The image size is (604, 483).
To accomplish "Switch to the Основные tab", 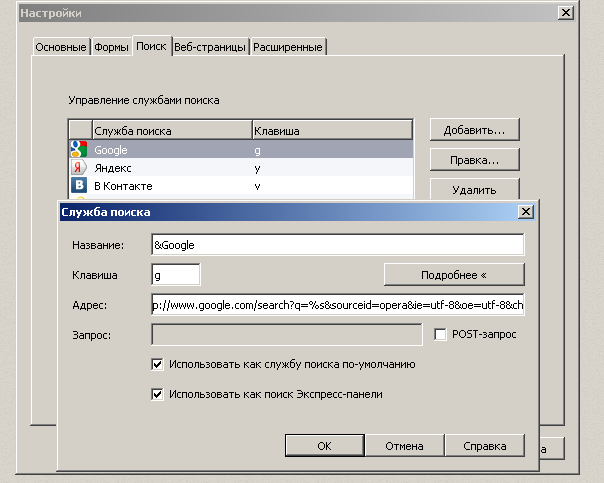I will [61, 47].
